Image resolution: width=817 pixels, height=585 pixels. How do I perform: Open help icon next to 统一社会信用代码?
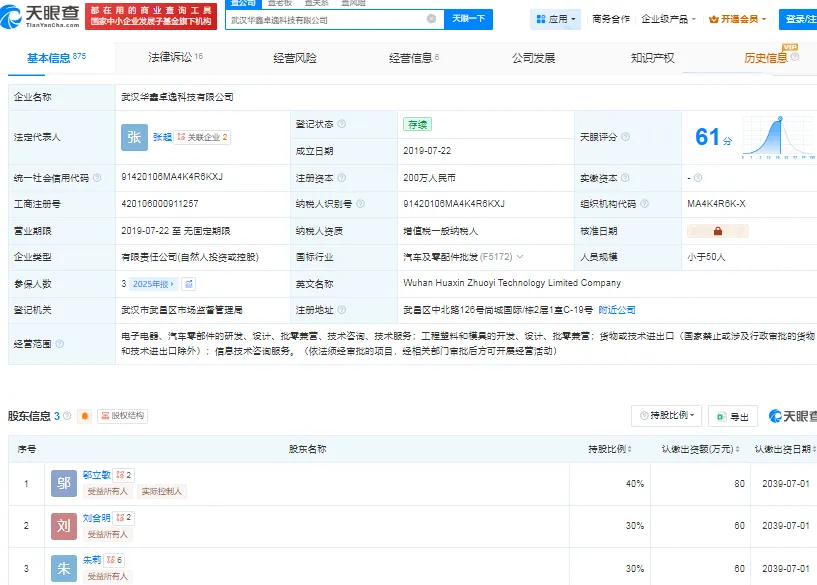point(97,178)
